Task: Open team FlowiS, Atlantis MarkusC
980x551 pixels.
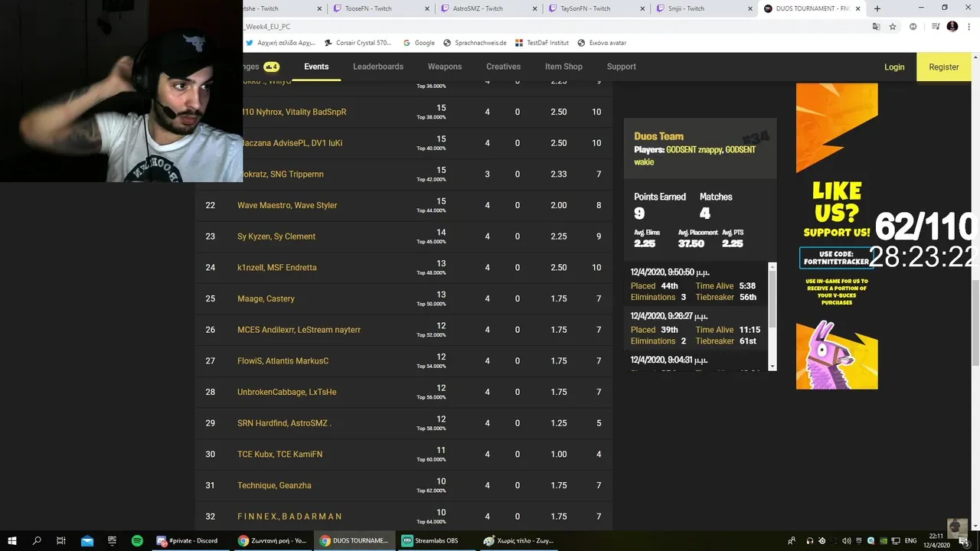Action: coord(283,361)
